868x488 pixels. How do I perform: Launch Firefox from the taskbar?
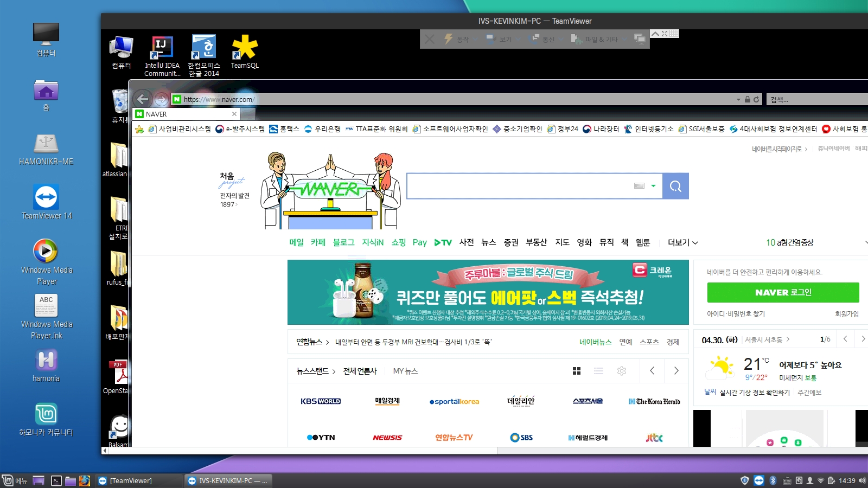pyautogui.click(x=85, y=480)
